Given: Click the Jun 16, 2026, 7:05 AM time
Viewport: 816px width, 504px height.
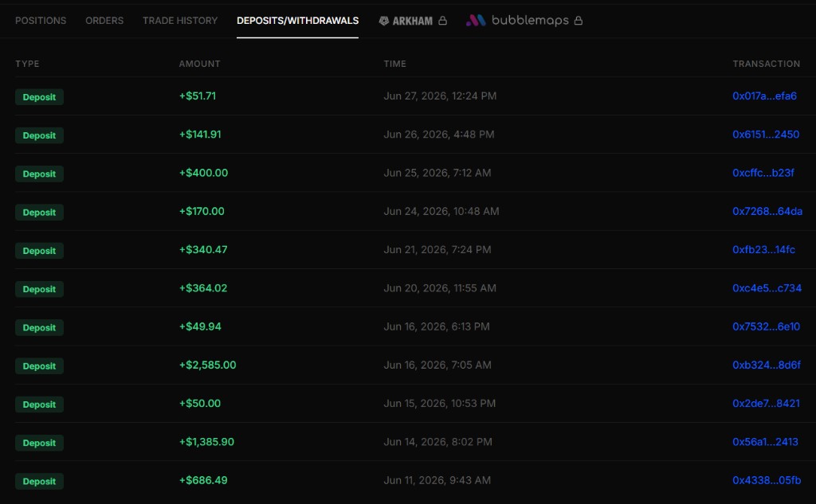Looking at the screenshot, I should coord(437,365).
